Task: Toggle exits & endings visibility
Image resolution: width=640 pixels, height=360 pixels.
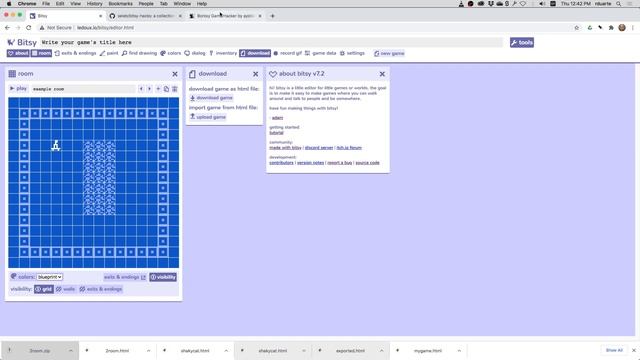Action: pos(101,289)
